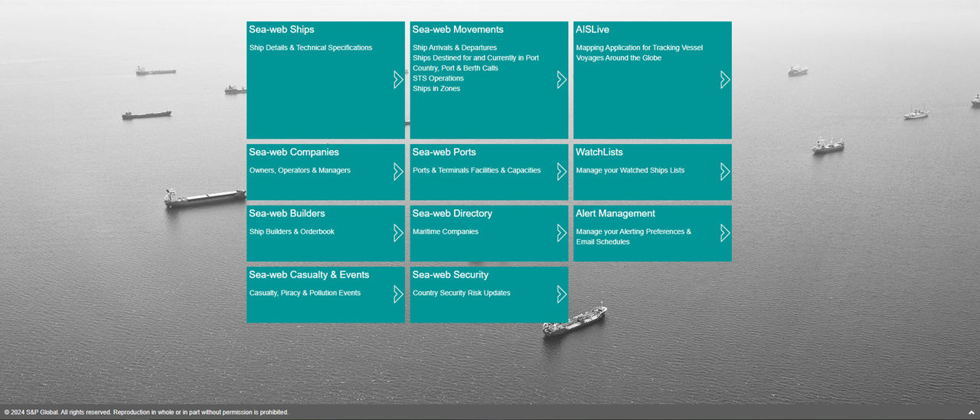The image size is (980, 420).
Task: Click the arrow icon on Sea-web Ships tile
Action: [398, 80]
